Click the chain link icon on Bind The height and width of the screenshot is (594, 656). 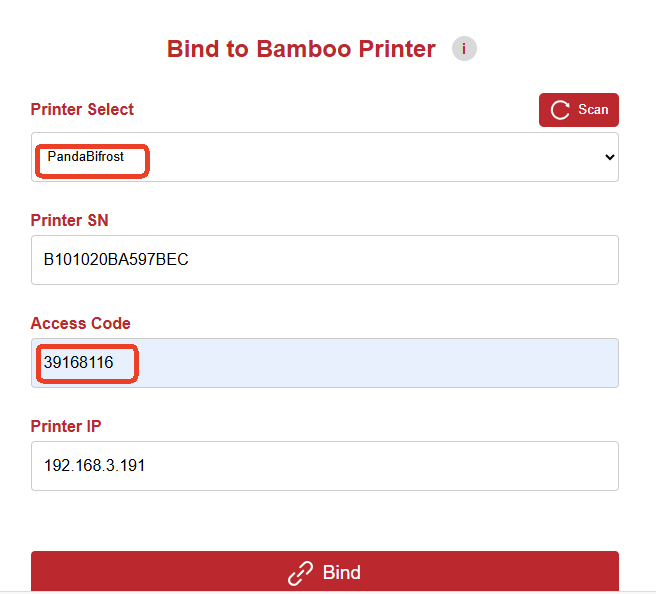(300, 573)
